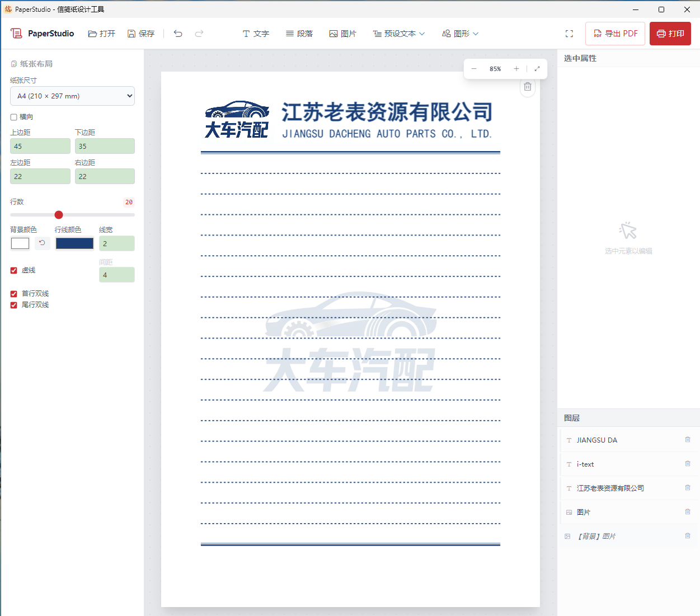Toggle fullscreen view with the expand icon
The image size is (700, 616).
(569, 34)
